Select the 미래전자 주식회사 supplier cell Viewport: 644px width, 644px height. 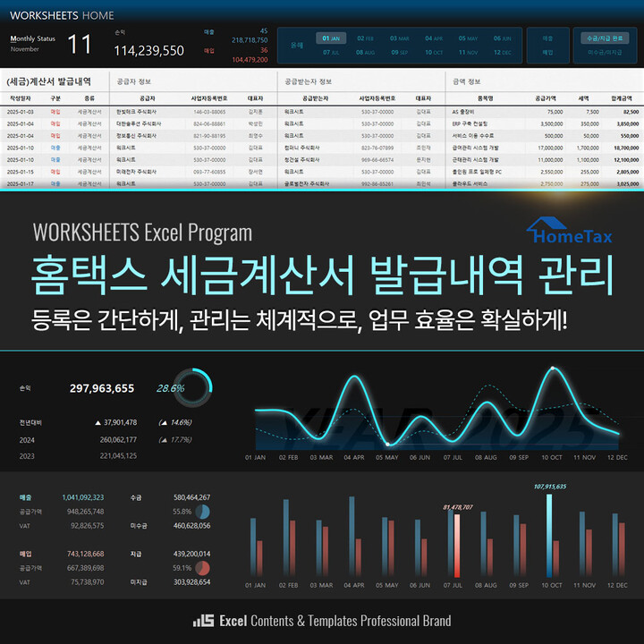click(x=136, y=172)
